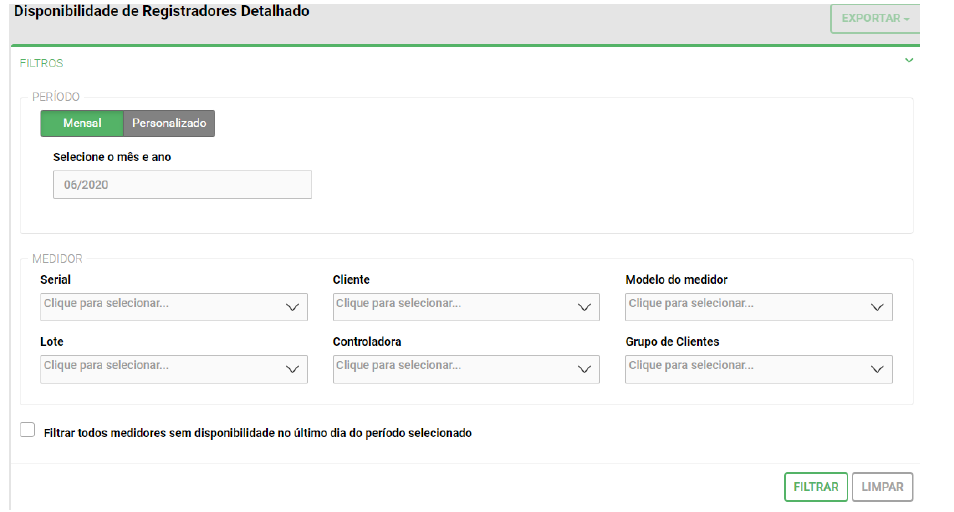
Task: Click the month and year field showing 06/2020
Action: point(182,185)
